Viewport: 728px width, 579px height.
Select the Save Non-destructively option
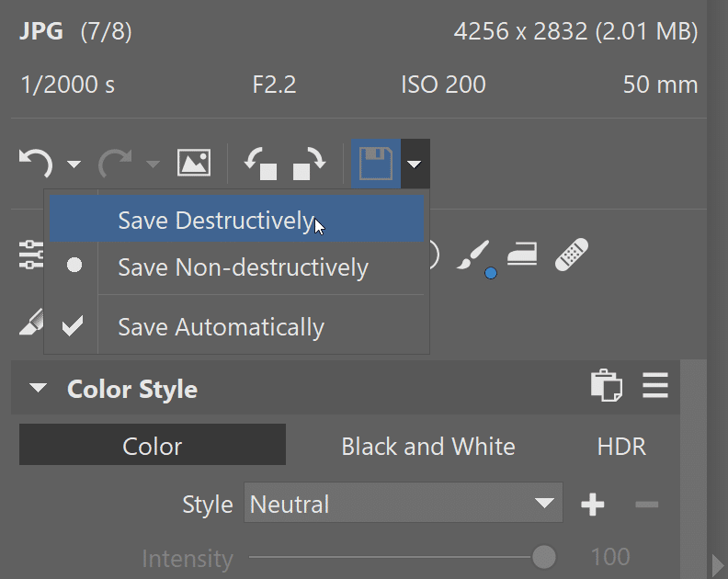tap(243, 267)
